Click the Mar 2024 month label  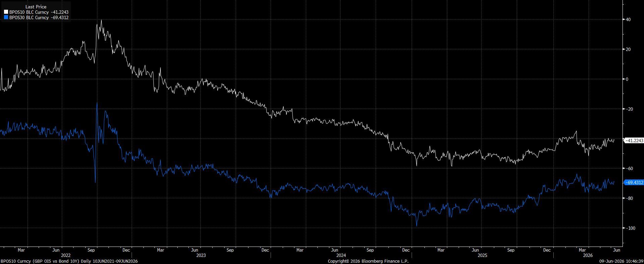point(300,250)
